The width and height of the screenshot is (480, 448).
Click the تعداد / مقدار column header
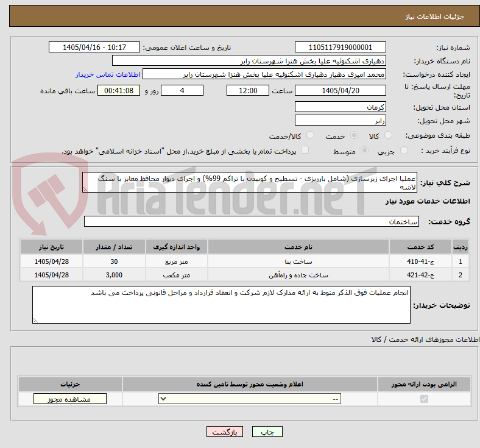point(114,247)
